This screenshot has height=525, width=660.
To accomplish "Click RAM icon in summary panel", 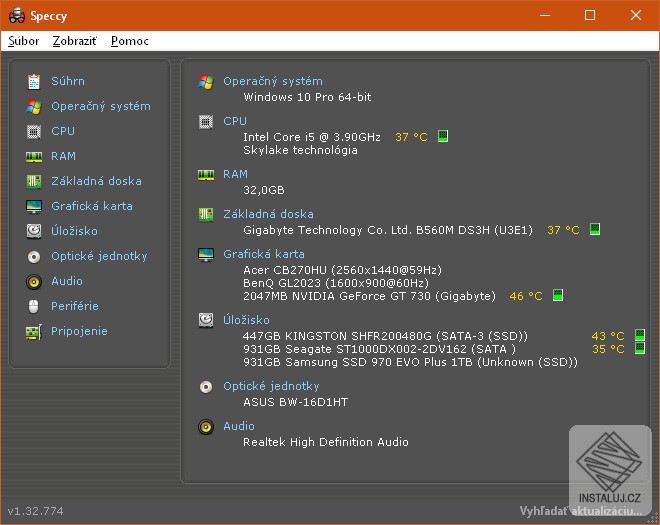I will click(x=206, y=175).
